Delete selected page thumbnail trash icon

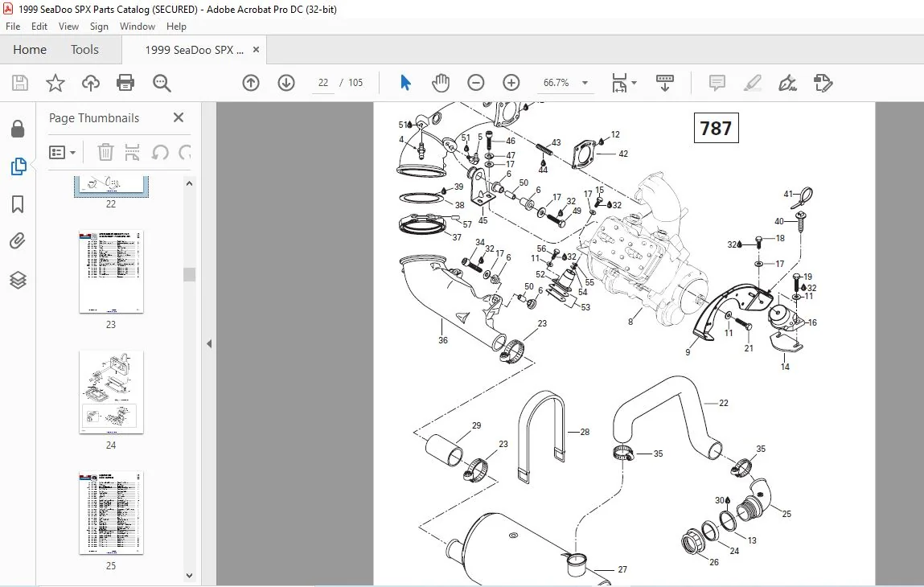[105, 153]
